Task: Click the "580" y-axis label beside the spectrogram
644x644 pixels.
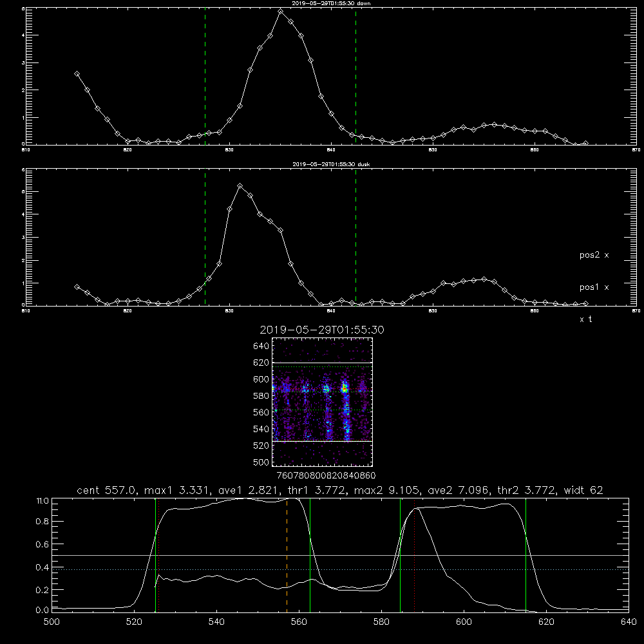Action: (x=261, y=396)
